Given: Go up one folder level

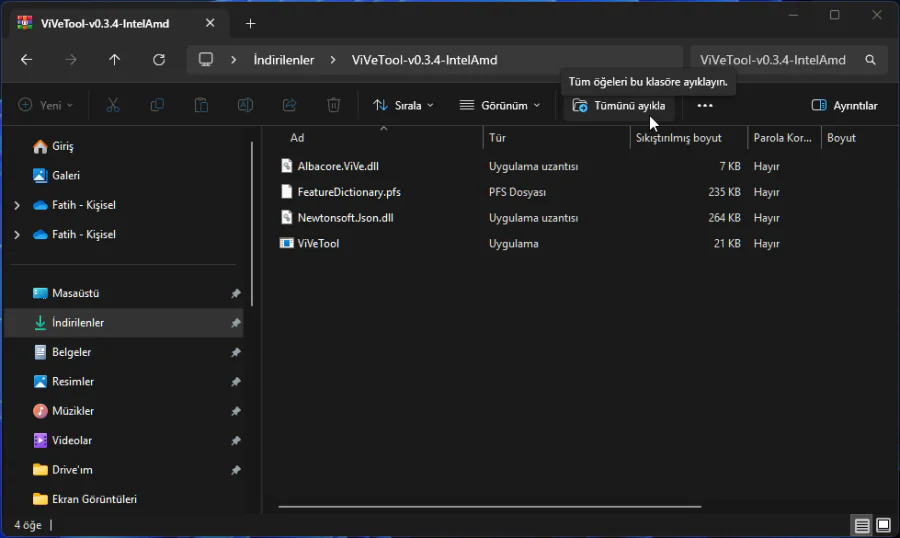Looking at the screenshot, I should point(115,60).
